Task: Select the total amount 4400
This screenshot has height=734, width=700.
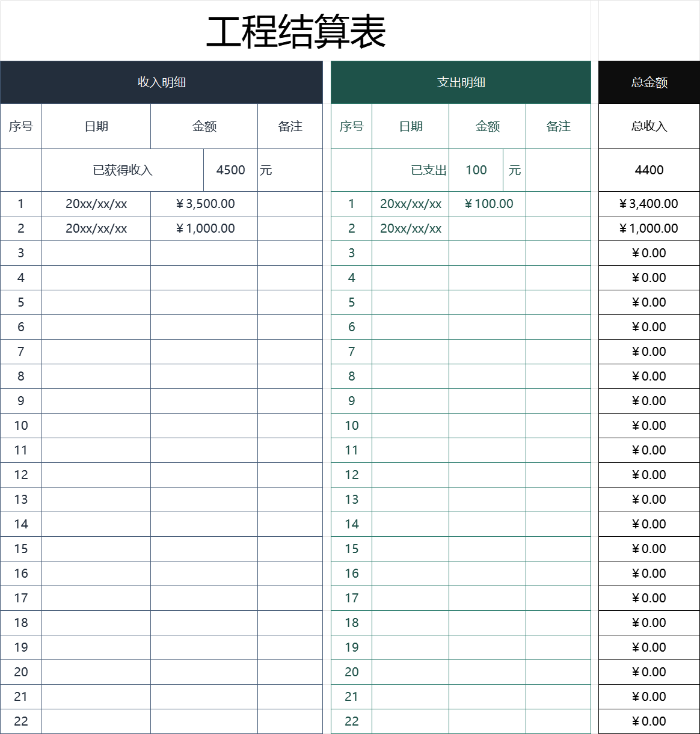Action: pos(648,170)
